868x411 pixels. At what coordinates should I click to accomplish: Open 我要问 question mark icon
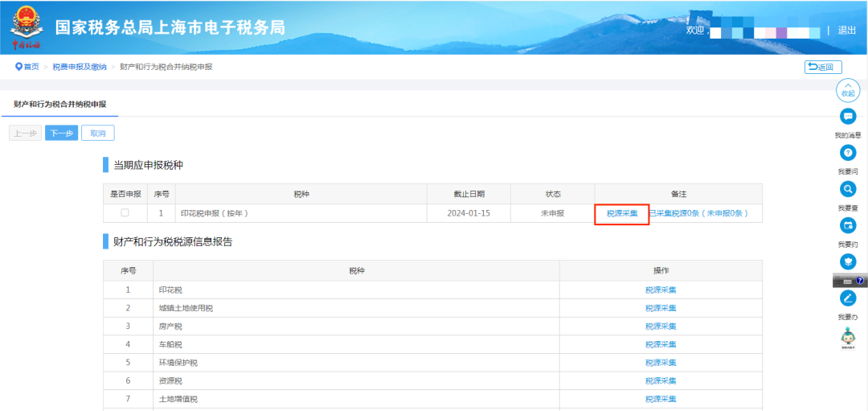(x=848, y=153)
